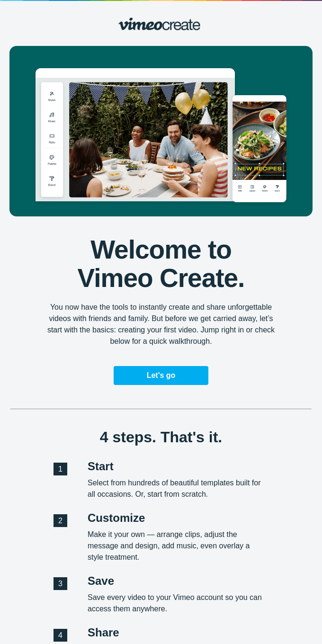Click the Let's go button
322x644 pixels.
(x=161, y=376)
